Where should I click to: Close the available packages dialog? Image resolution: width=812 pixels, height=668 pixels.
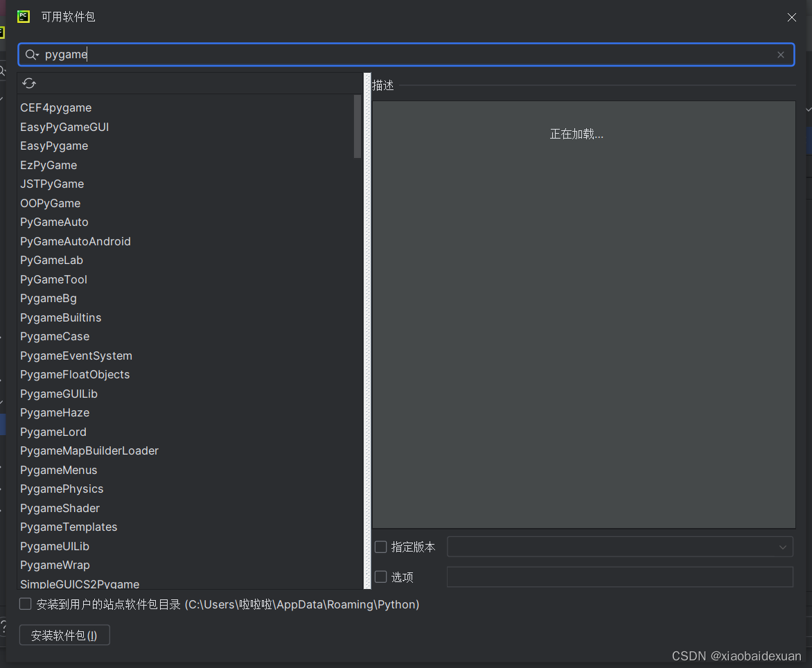click(x=791, y=17)
